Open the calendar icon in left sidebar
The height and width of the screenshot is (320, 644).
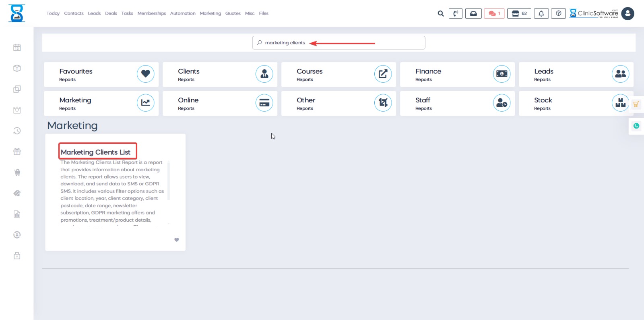click(x=17, y=48)
